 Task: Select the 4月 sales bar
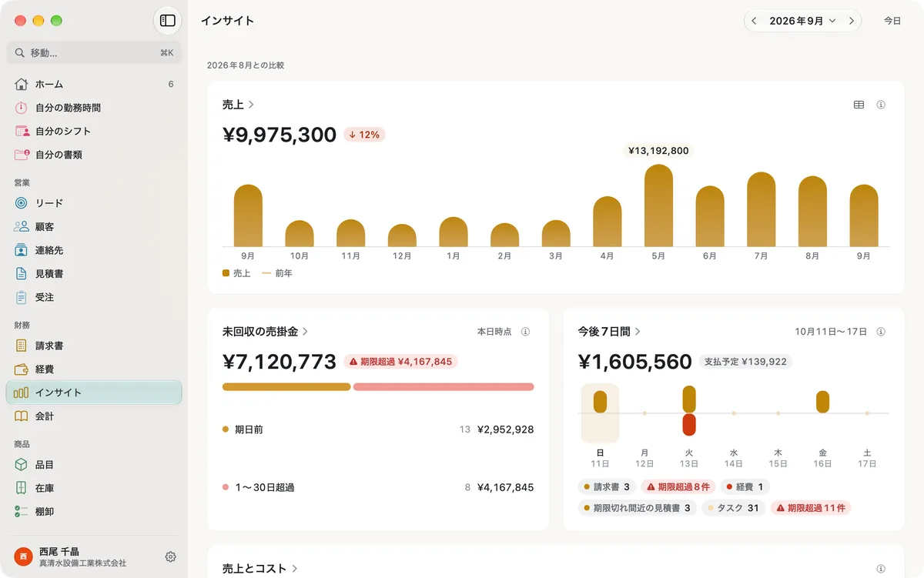click(608, 222)
